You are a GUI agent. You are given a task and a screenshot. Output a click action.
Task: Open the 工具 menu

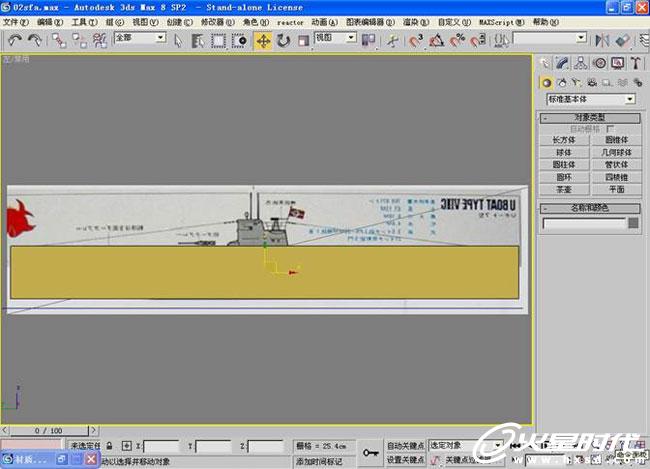[85, 22]
